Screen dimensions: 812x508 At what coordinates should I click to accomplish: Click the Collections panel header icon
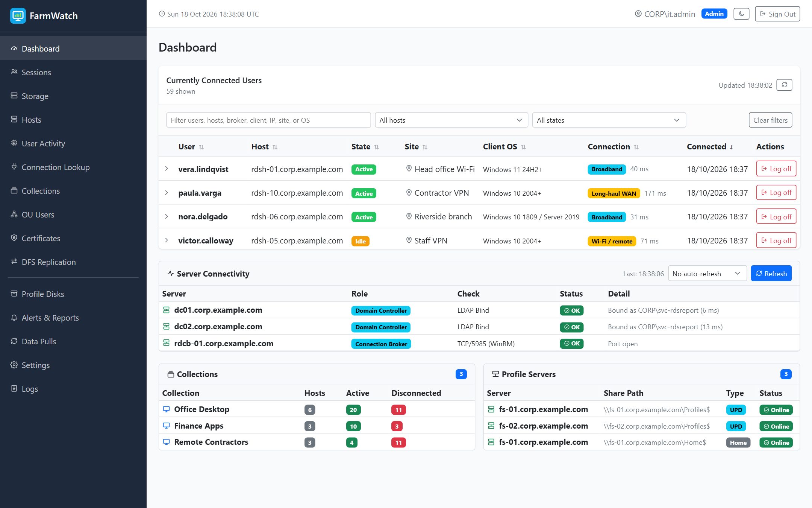click(x=171, y=374)
